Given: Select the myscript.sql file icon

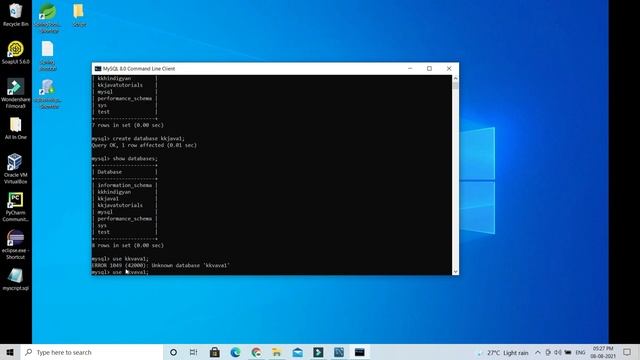Looking at the screenshot, I should (x=16, y=280).
